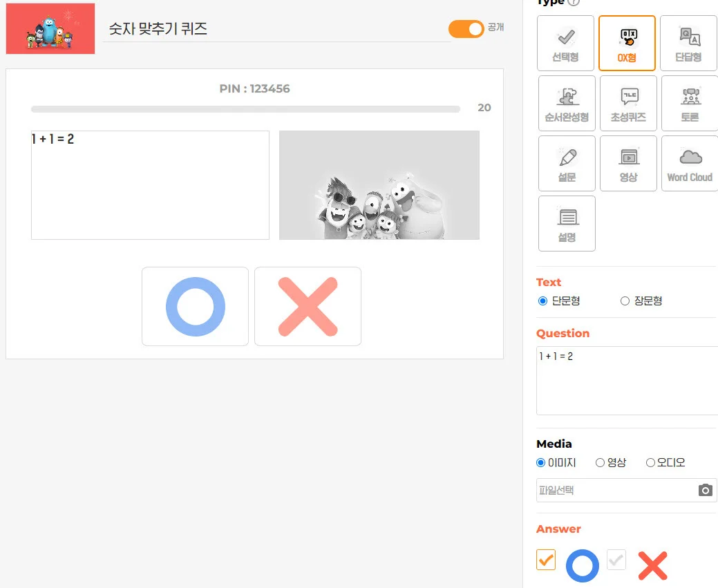
Task: Click the Question text area
Action: click(627, 381)
